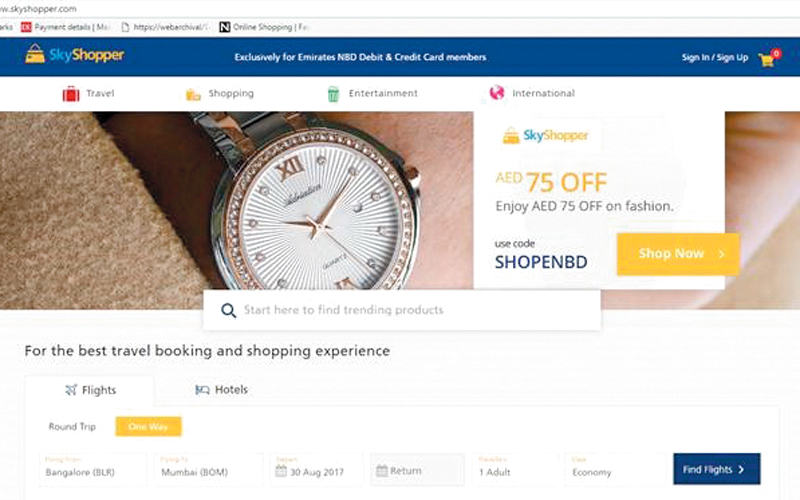Switch to the Hotels tab
Viewport: 800px width, 500px height.
coord(221,389)
